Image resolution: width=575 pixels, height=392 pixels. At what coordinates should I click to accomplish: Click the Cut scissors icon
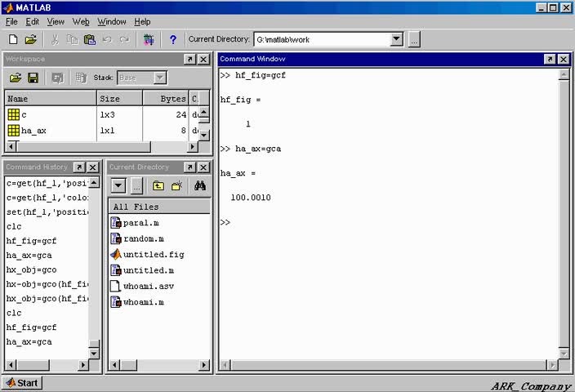(x=55, y=39)
